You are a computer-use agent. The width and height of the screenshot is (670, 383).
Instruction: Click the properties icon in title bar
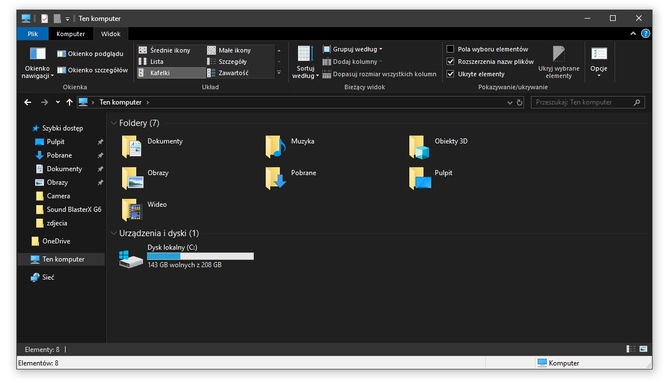(44, 19)
